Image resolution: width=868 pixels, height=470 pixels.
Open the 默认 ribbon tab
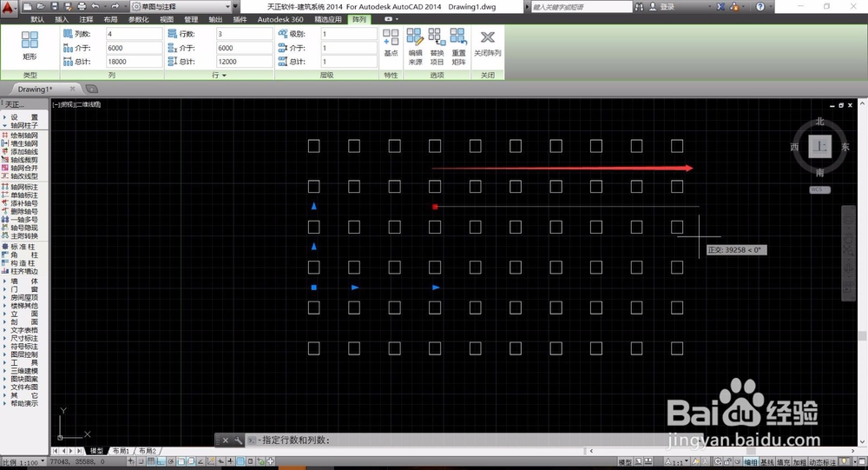pyautogui.click(x=37, y=19)
